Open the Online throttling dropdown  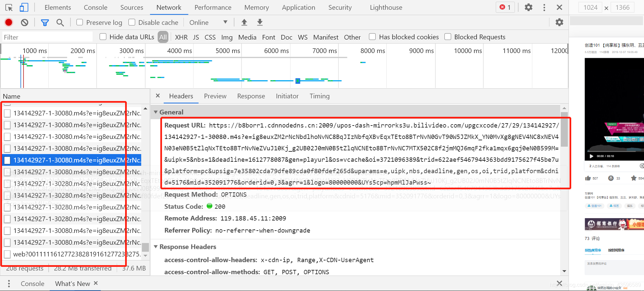coord(208,22)
